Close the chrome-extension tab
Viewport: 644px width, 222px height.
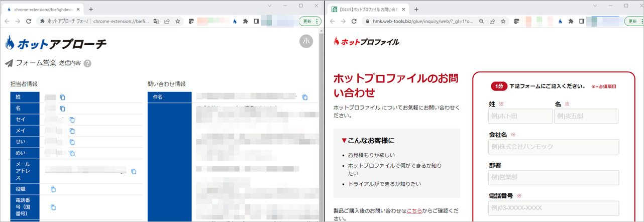tap(78, 9)
